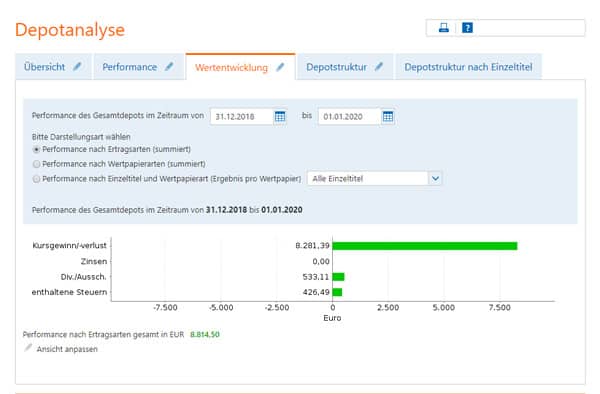Screen dimensions: 600x394
Task: Click the Zinsen row label
Action: (x=94, y=261)
